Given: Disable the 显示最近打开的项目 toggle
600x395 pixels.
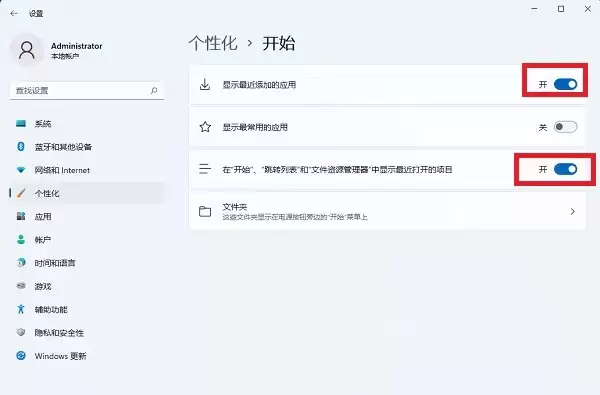Looking at the screenshot, I should coord(565,169).
